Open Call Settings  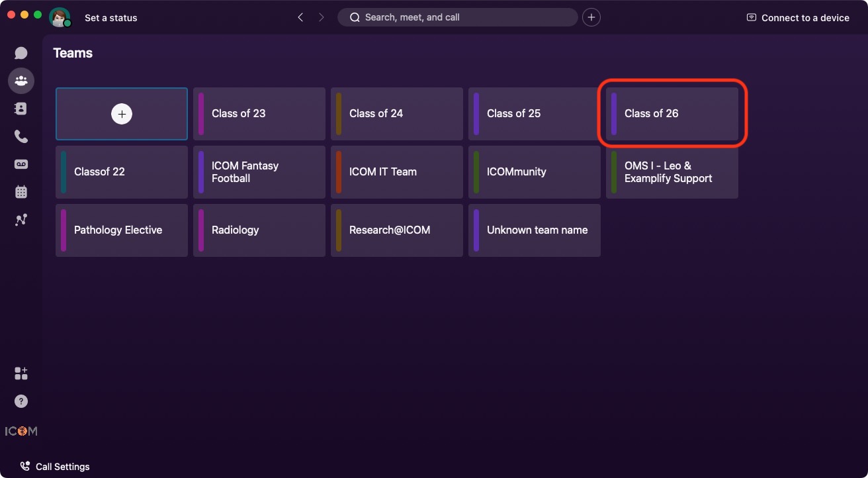pos(55,467)
